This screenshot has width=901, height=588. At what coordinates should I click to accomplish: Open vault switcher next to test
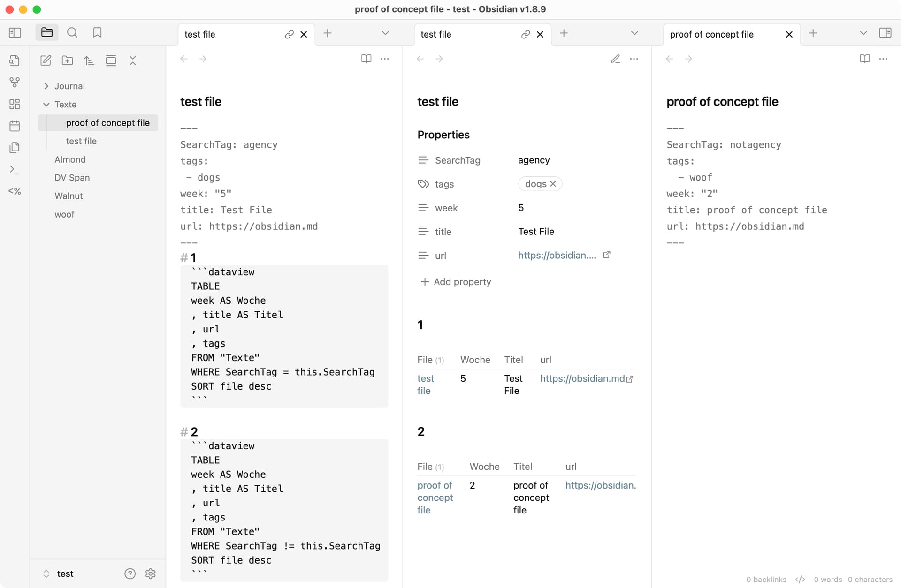(x=46, y=573)
